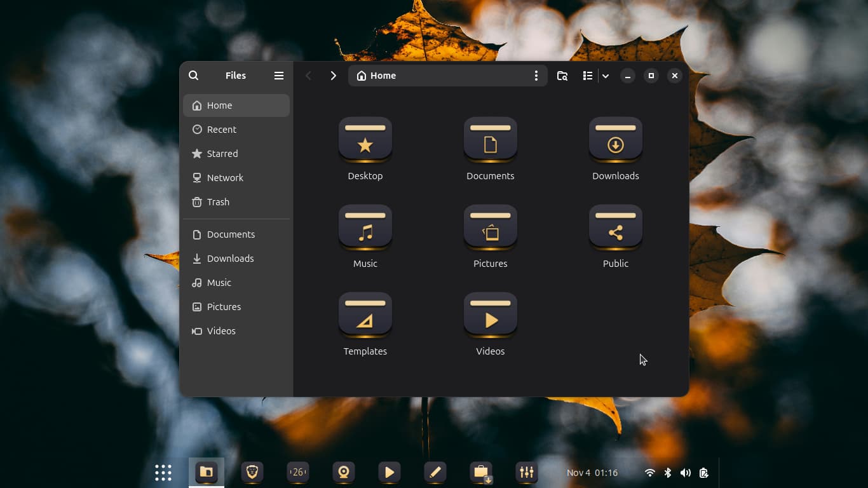Click the forward navigation arrow
868x488 pixels.
(333, 76)
